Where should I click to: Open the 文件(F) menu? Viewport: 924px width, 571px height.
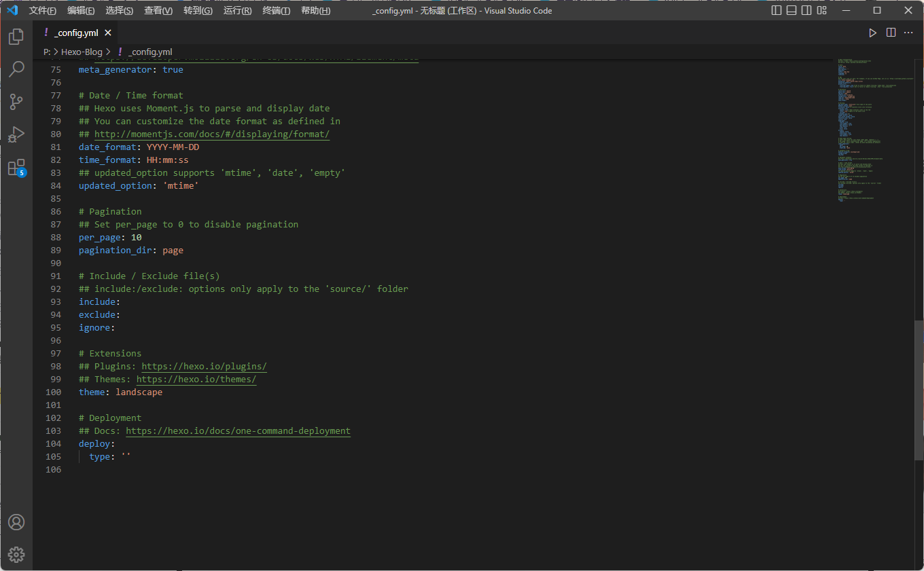[x=42, y=11]
